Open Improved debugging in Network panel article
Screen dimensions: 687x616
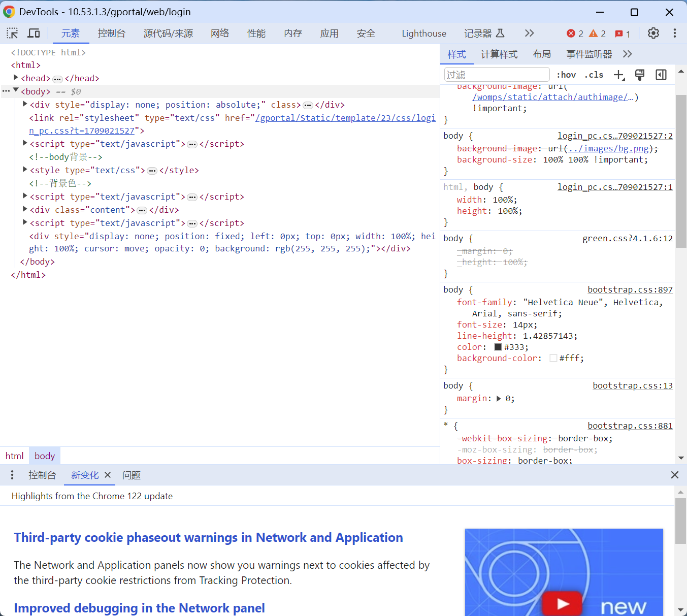coord(139,608)
